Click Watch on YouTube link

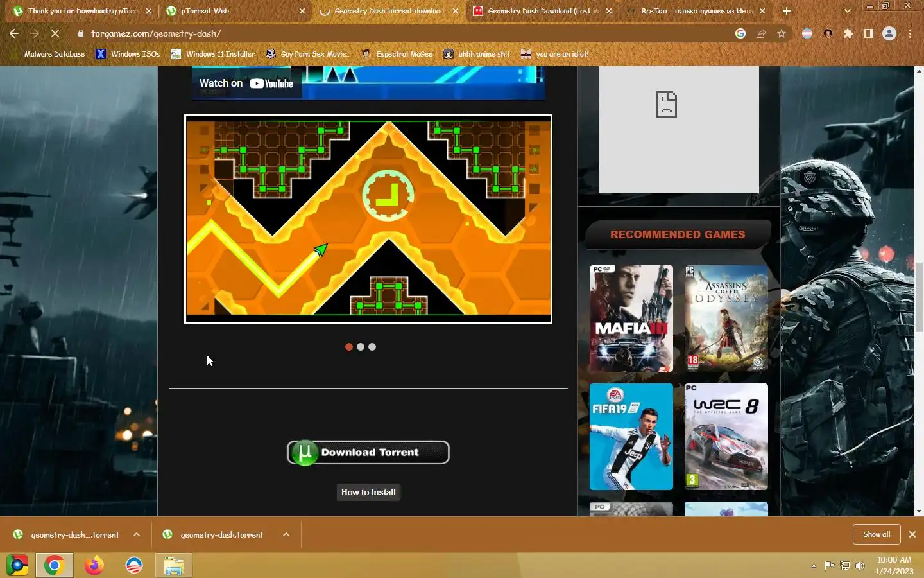point(246,83)
